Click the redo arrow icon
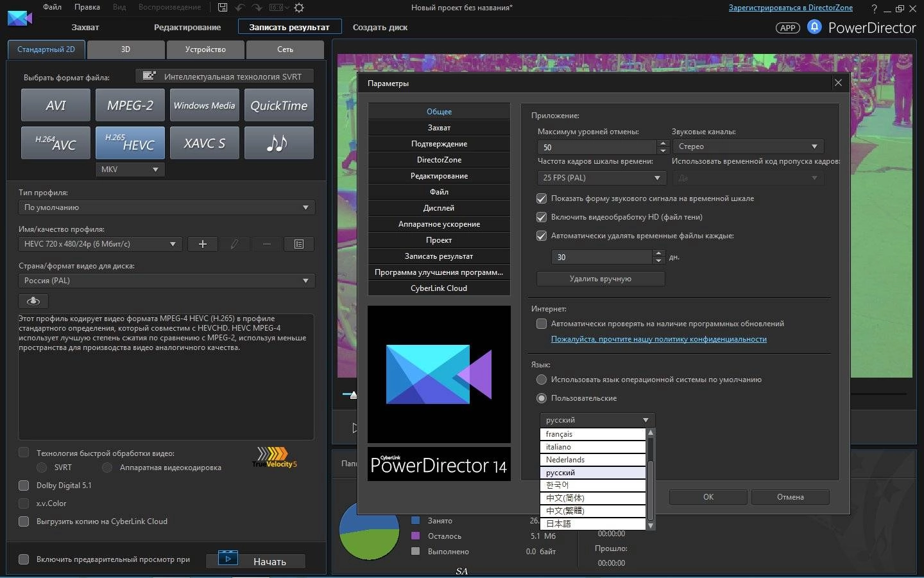This screenshot has width=924, height=578. coord(257,8)
